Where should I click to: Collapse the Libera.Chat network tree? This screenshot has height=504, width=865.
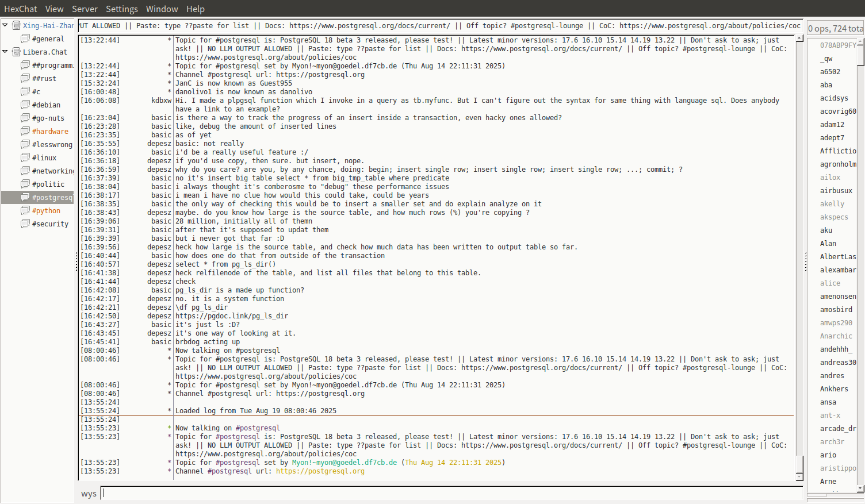(x=5, y=52)
